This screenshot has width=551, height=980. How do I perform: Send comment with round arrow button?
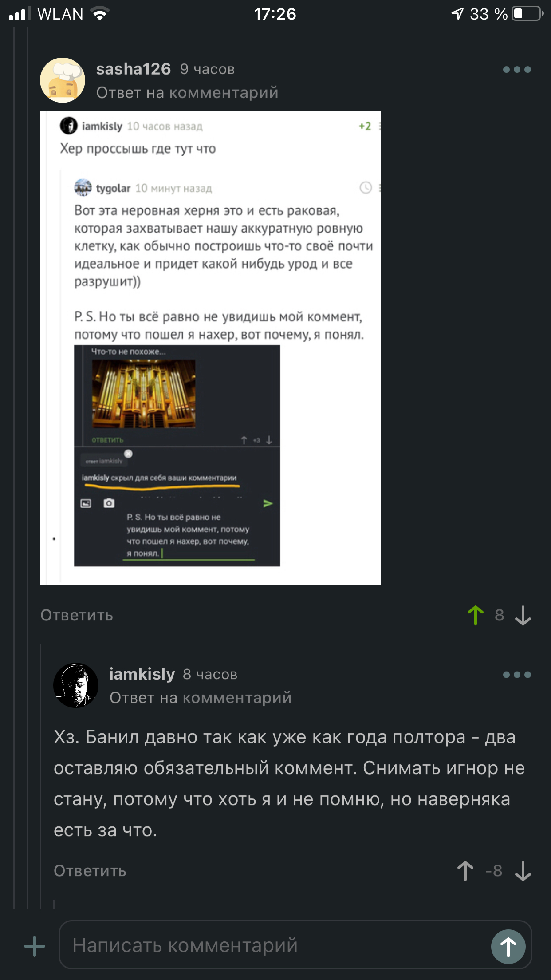[x=508, y=946]
